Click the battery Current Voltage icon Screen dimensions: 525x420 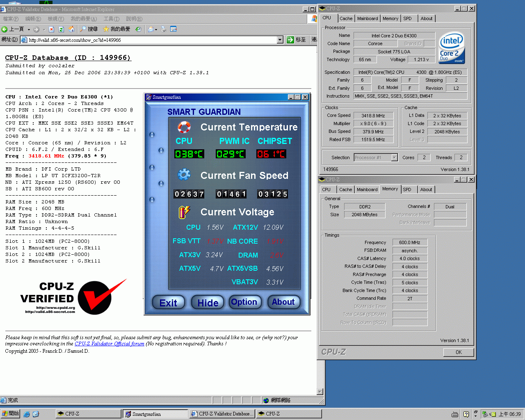click(x=184, y=212)
